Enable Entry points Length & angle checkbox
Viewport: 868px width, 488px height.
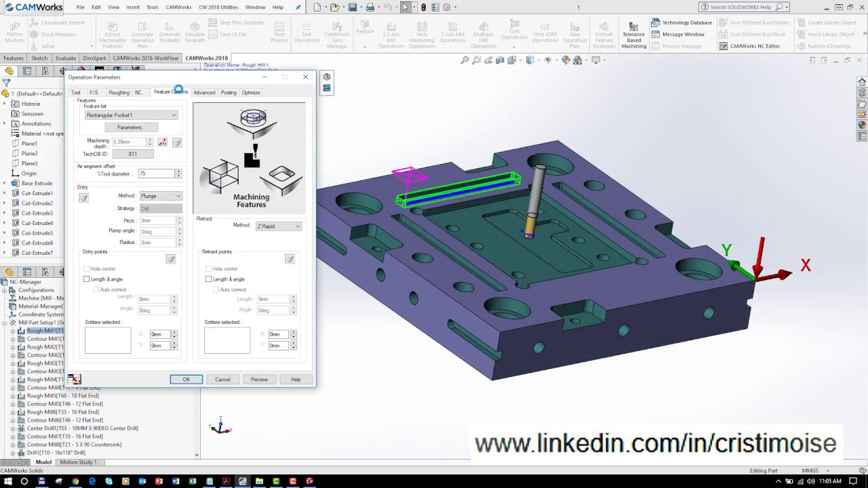click(87, 279)
